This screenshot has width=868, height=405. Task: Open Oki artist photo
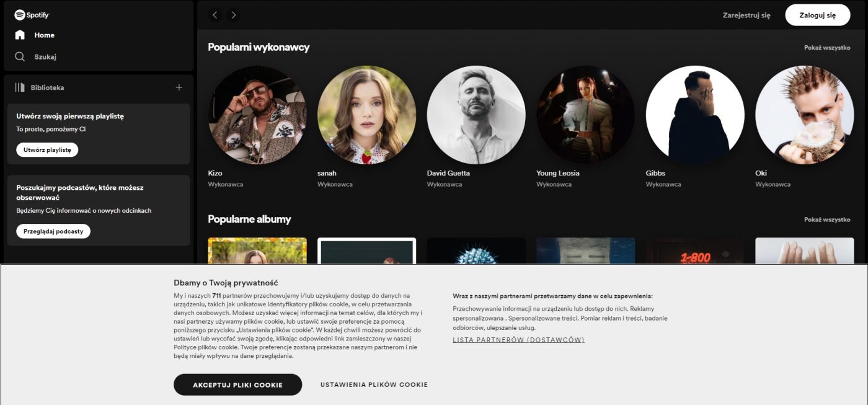click(805, 115)
